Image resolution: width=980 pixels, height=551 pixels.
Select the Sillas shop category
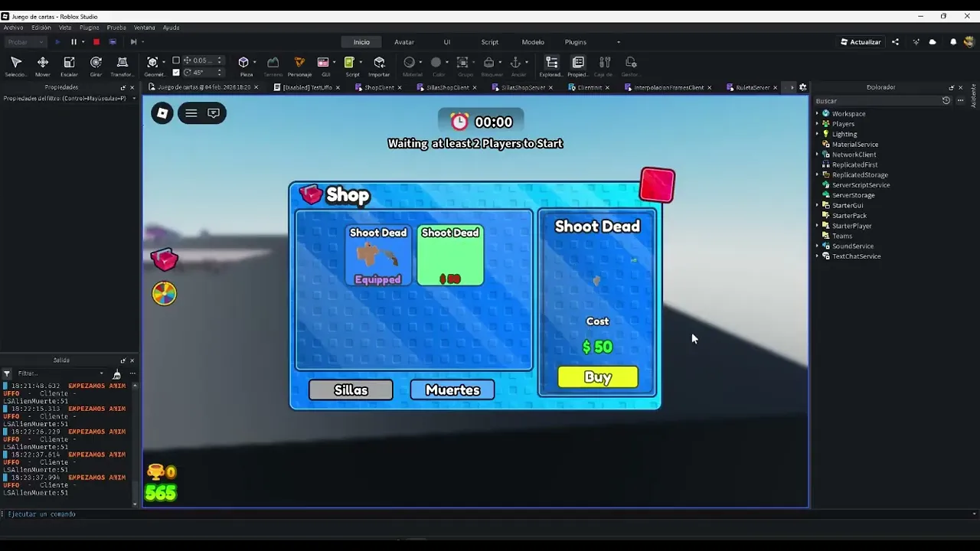tap(351, 390)
